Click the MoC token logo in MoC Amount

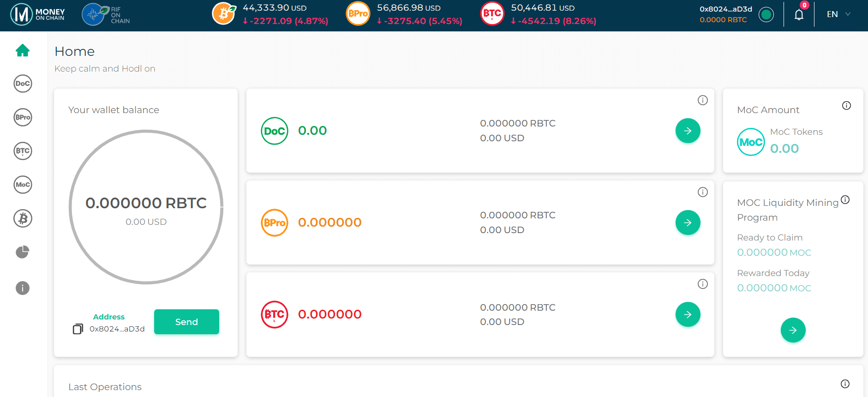pos(751,142)
